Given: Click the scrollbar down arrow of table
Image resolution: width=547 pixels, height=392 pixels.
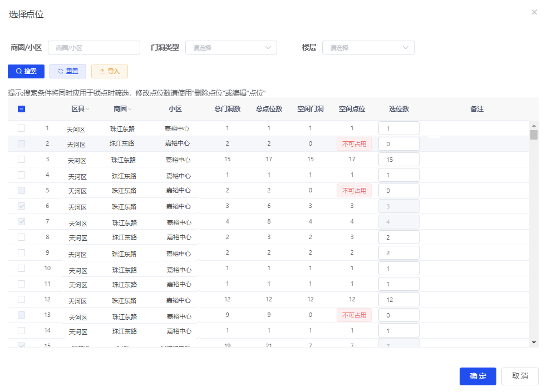Looking at the screenshot, I should (534, 343).
